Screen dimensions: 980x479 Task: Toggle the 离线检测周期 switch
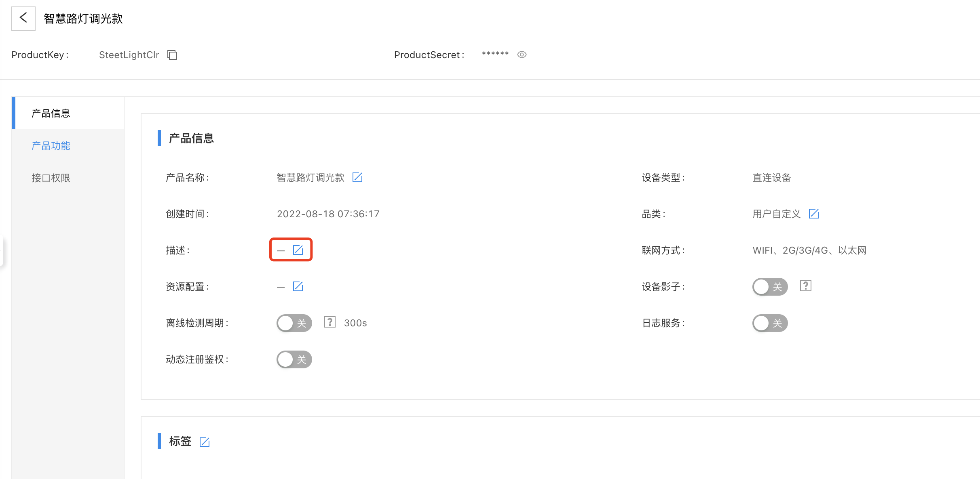point(294,323)
